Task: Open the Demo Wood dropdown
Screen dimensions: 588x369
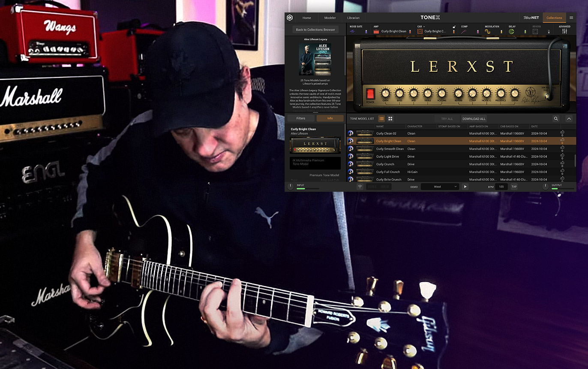Action: (440, 187)
